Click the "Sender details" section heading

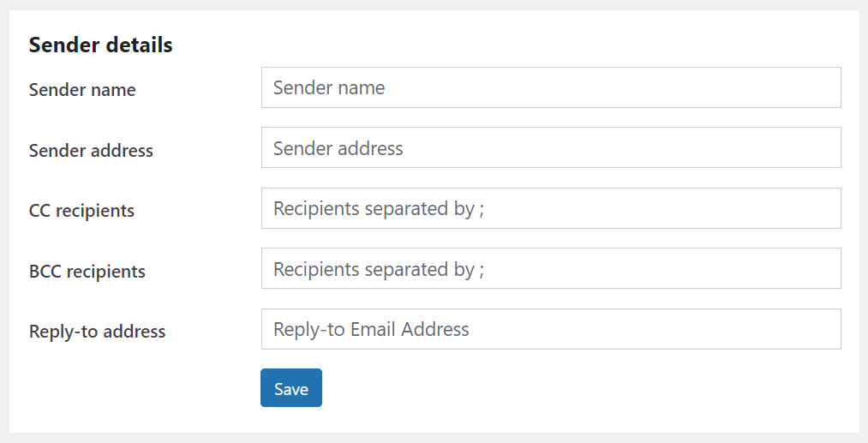point(100,45)
